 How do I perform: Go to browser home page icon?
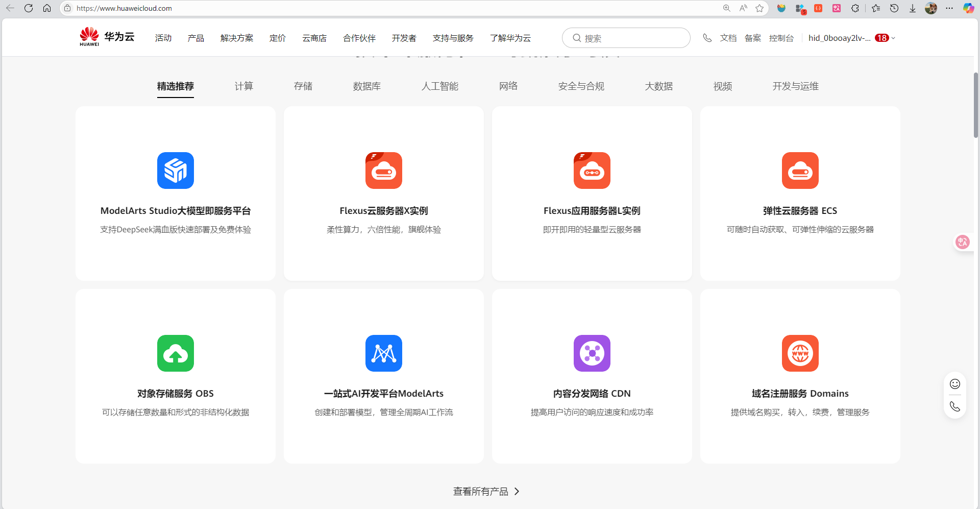point(47,8)
